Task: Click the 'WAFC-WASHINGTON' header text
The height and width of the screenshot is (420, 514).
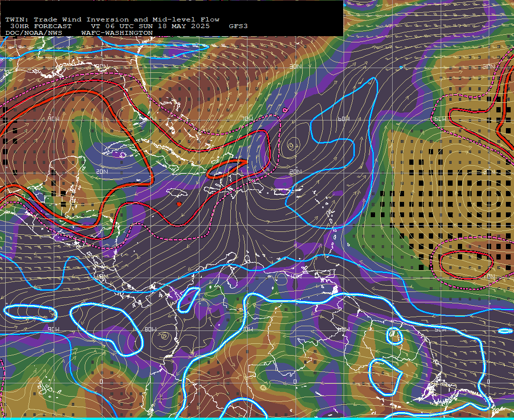Action: tap(117, 33)
